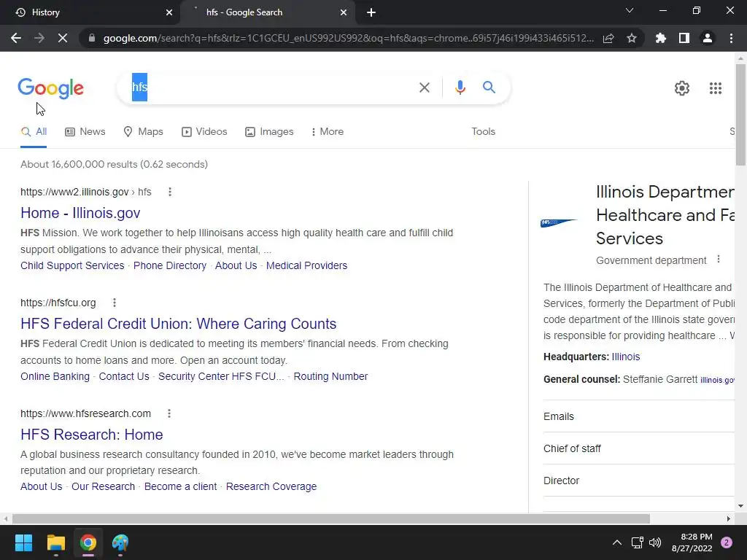This screenshot has width=747, height=560.
Task: Click the Google logo
Action: pos(51,88)
